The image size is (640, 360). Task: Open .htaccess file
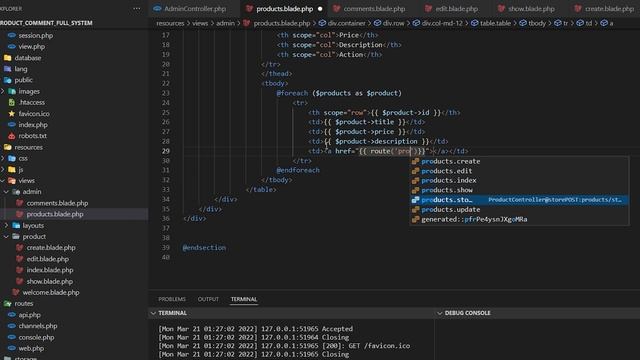point(31,102)
